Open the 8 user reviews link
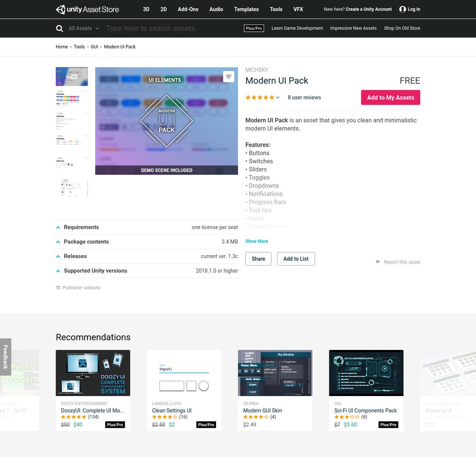Image resolution: width=476 pixels, height=476 pixels. [x=304, y=98]
